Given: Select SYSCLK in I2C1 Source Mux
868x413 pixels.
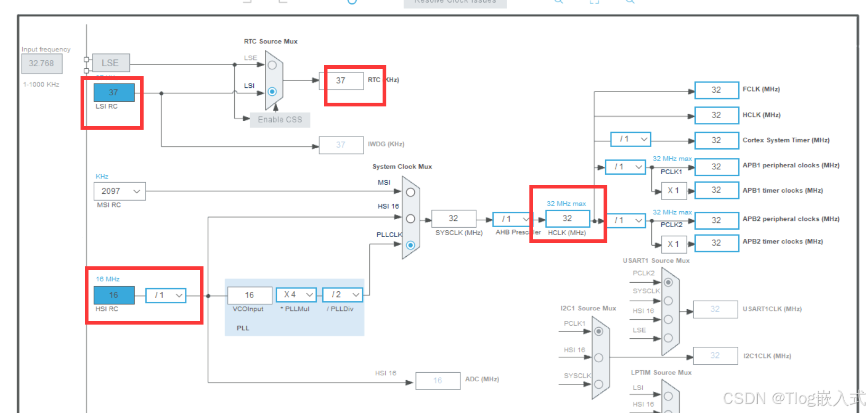Looking at the screenshot, I should 599,384.
